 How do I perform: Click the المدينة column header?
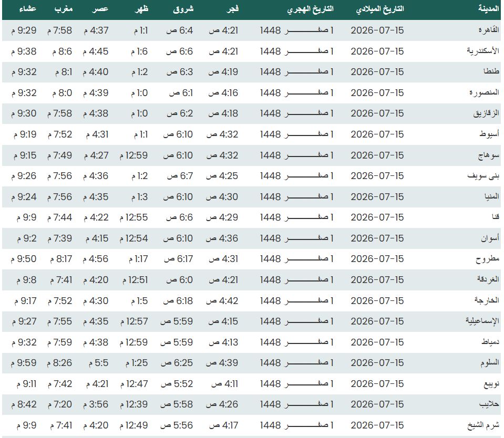(x=488, y=9)
